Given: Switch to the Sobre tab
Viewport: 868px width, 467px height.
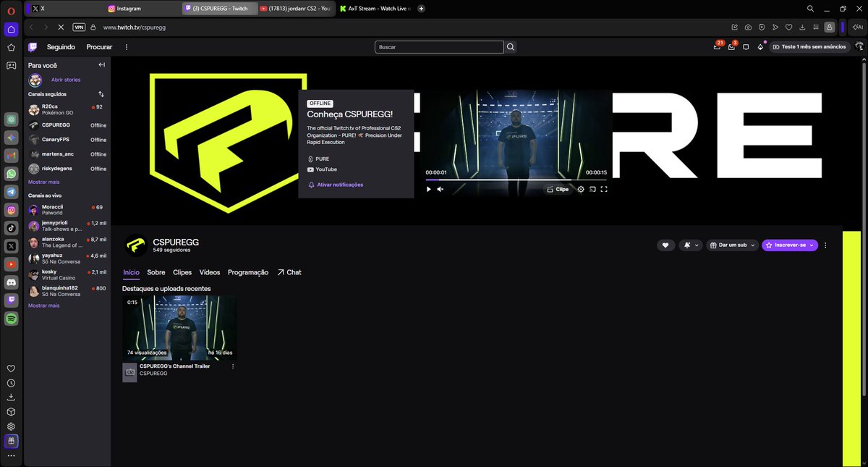Looking at the screenshot, I should [156, 272].
